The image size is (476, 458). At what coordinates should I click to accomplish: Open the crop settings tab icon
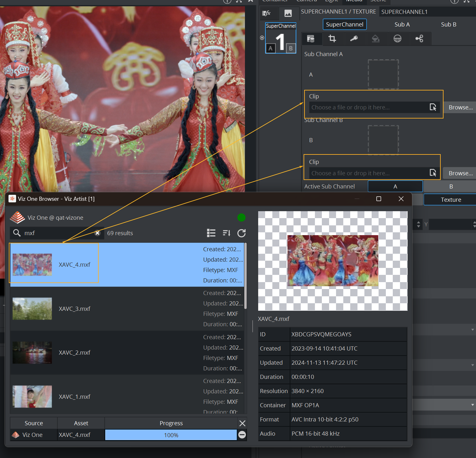pyautogui.click(x=332, y=39)
